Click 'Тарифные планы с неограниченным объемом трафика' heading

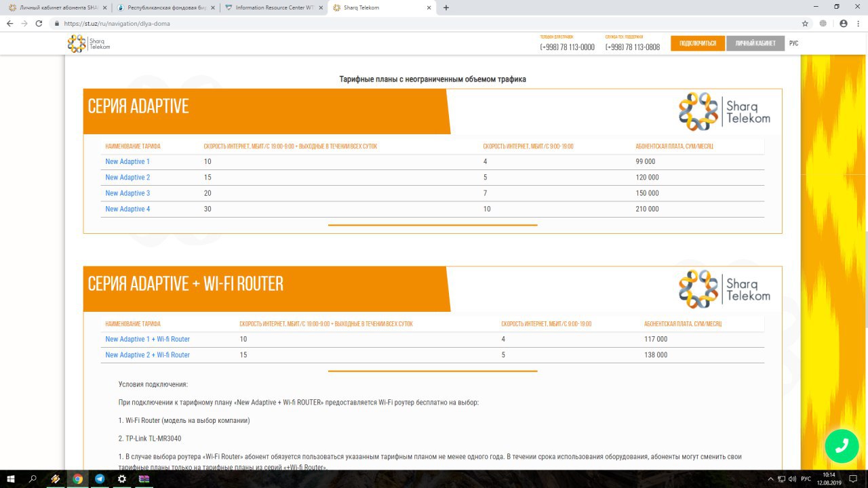click(433, 79)
